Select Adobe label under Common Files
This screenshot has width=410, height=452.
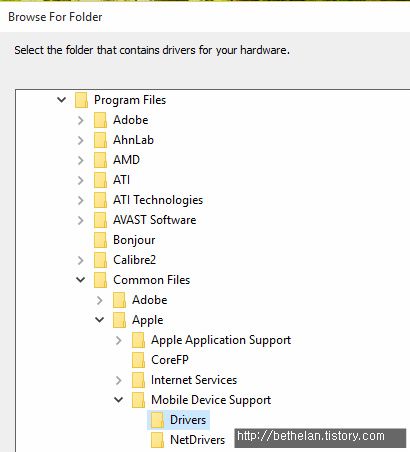point(150,300)
